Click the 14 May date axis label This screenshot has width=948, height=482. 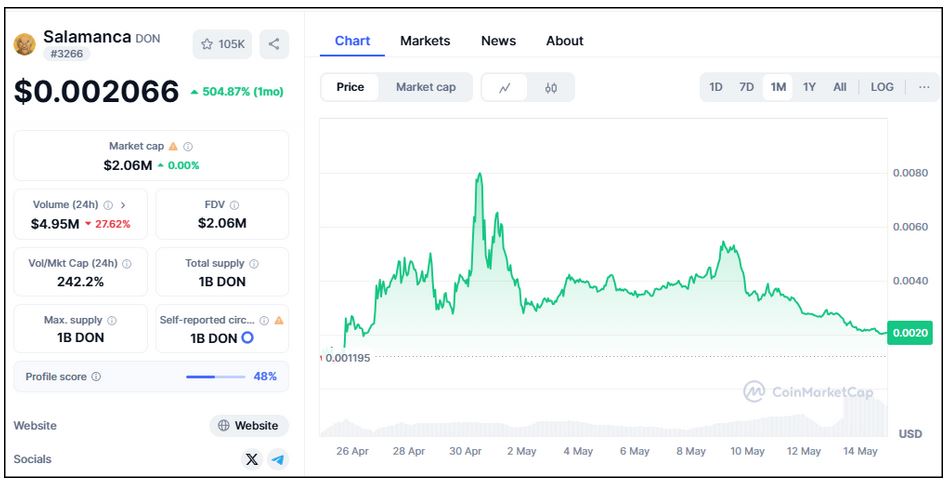click(860, 452)
